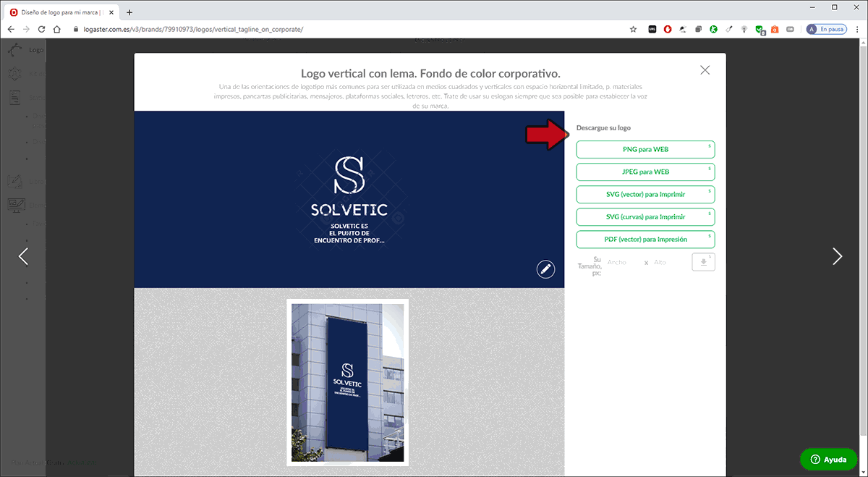Open the building banner mockup thumbnail
The image size is (868, 477).
[348, 383]
